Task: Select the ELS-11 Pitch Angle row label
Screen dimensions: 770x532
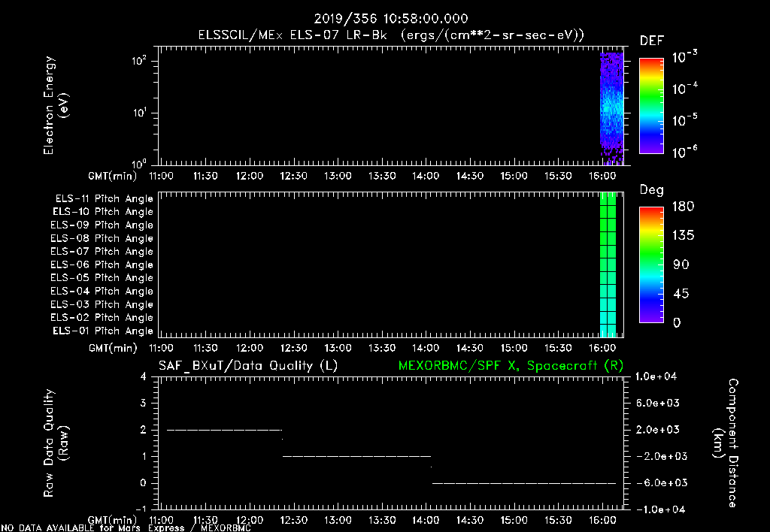Action: tap(104, 199)
